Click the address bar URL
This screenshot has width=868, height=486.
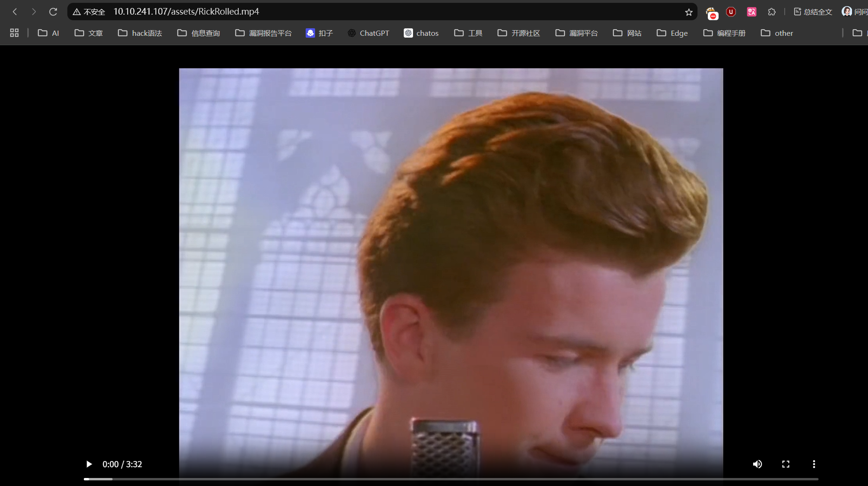(186, 12)
